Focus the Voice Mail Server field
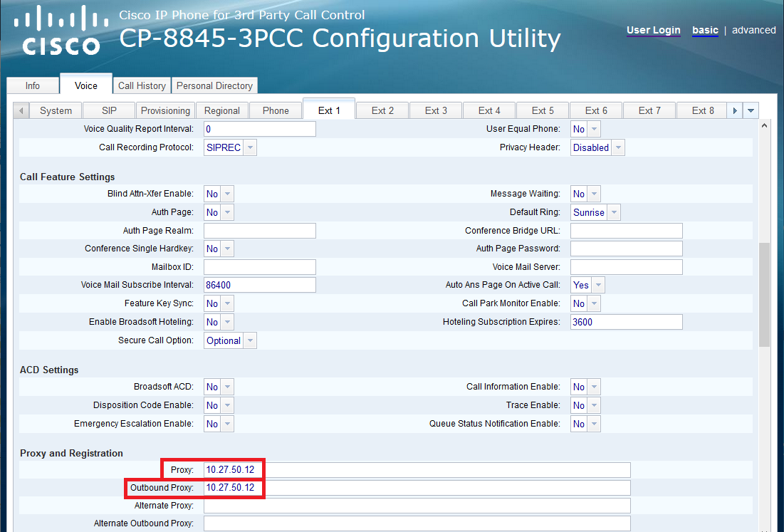Viewport: 784px width, 532px height. [626, 267]
